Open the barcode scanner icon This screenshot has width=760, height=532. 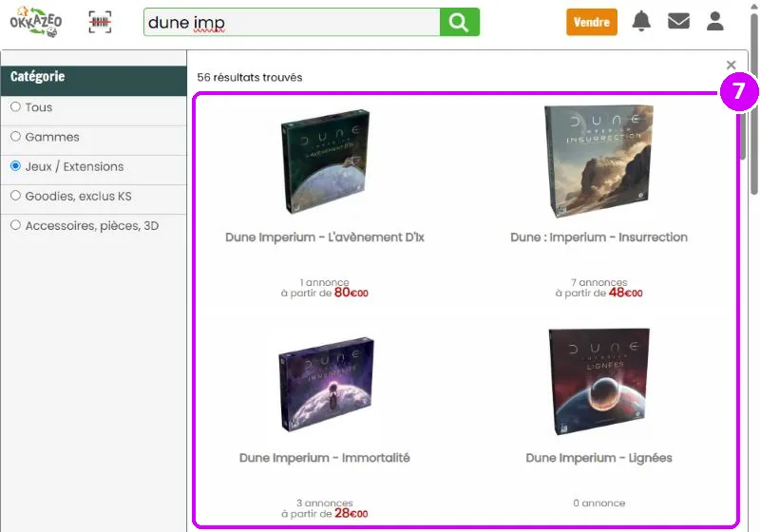coord(100,22)
